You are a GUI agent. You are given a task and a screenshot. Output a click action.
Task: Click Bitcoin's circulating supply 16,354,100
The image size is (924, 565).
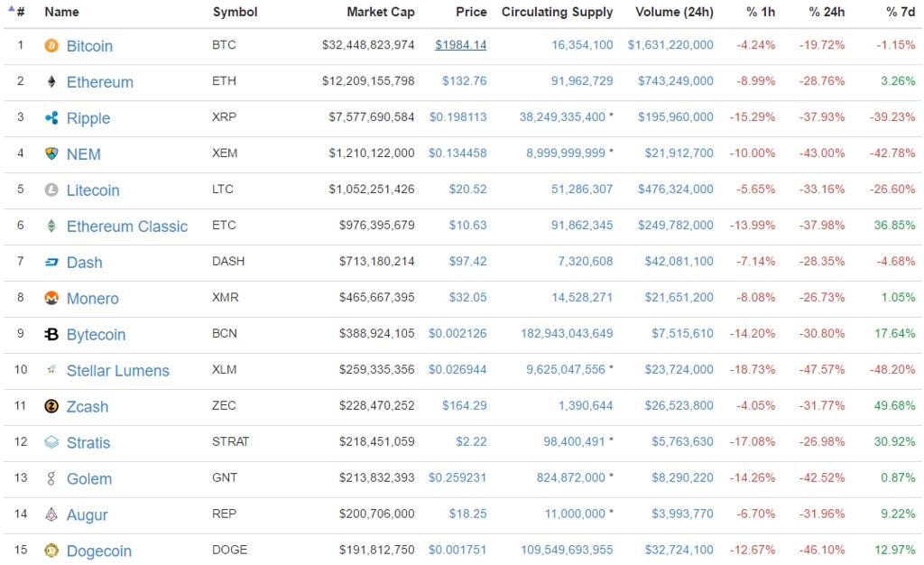[x=582, y=45]
